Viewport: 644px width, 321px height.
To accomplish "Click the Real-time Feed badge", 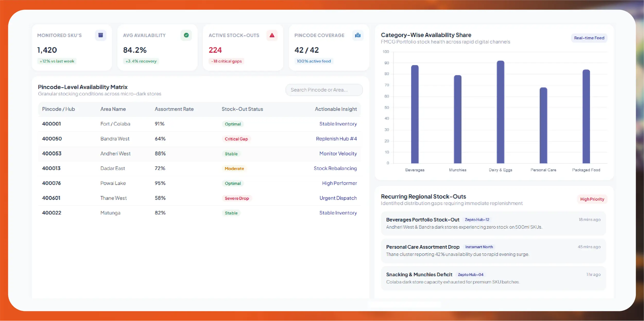I will 589,38.
